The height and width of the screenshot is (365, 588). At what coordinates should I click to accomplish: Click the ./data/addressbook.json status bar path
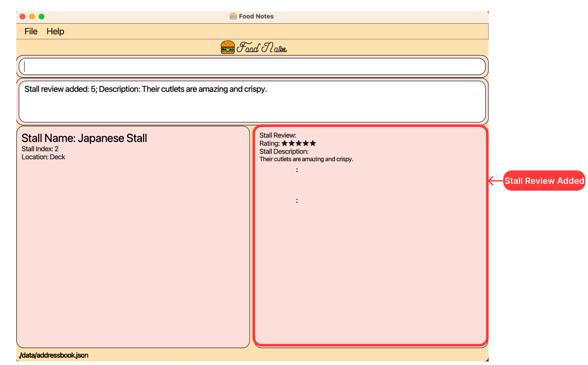[54, 356]
